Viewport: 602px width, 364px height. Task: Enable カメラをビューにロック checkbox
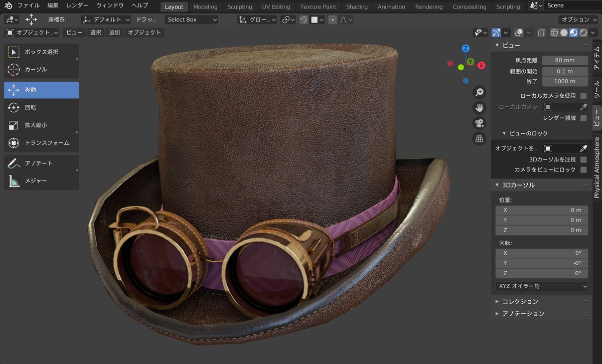point(583,170)
